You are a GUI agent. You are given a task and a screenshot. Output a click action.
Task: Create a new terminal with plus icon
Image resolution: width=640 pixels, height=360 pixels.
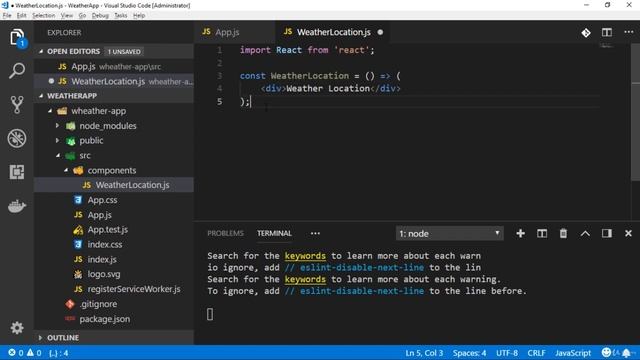520,233
